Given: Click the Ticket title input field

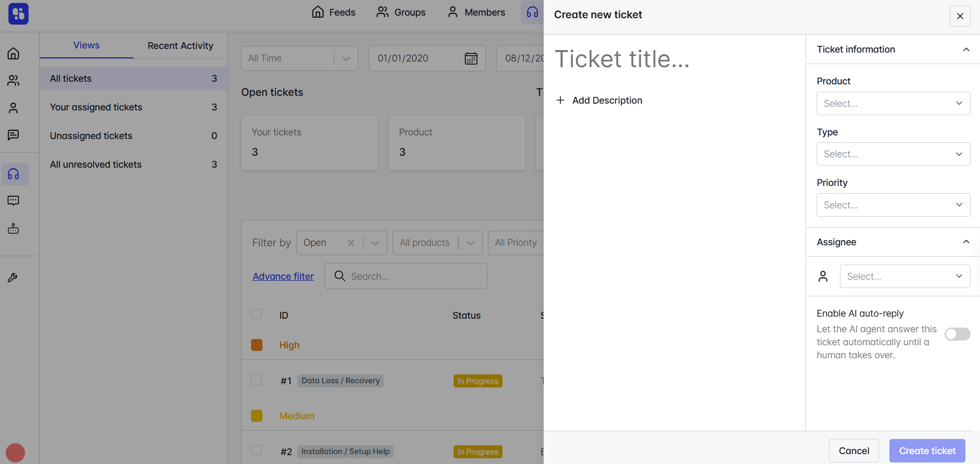Looking at the screenshot, I should [x=675, y=59].
